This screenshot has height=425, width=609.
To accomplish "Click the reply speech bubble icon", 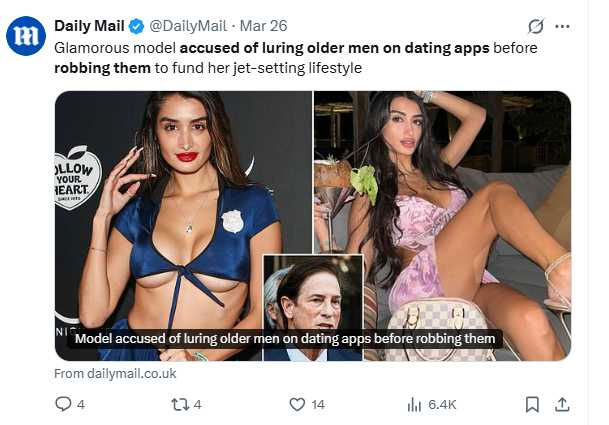I will click(x=63, y=404).
